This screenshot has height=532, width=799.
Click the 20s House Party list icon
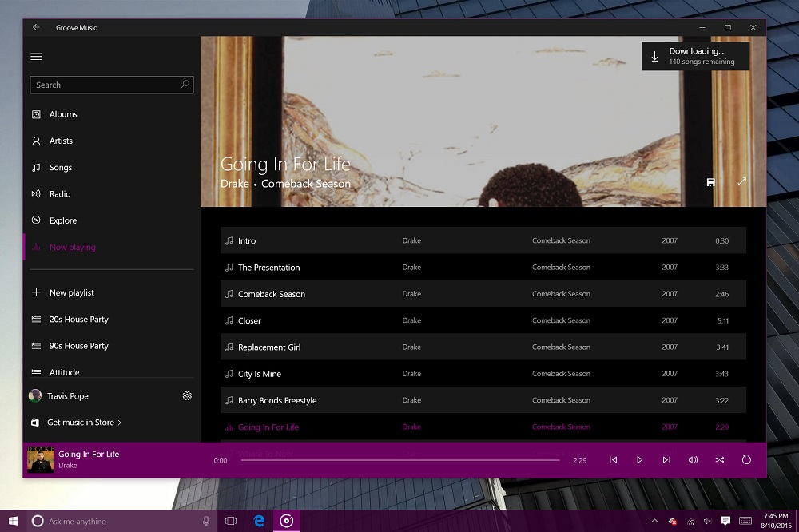(x=36, y=319)
